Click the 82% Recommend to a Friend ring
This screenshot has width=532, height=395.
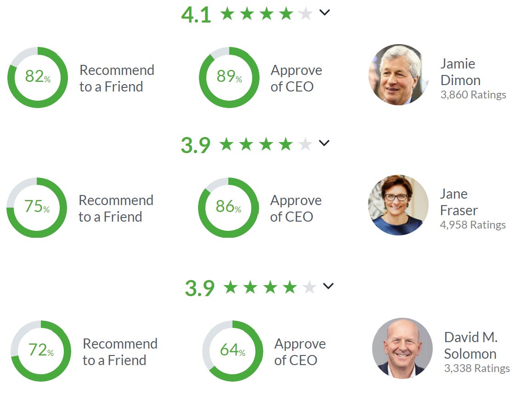pyautogui.click(x=37, y=77)
